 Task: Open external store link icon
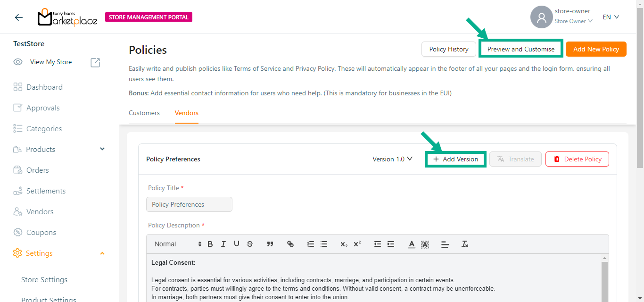95,62
